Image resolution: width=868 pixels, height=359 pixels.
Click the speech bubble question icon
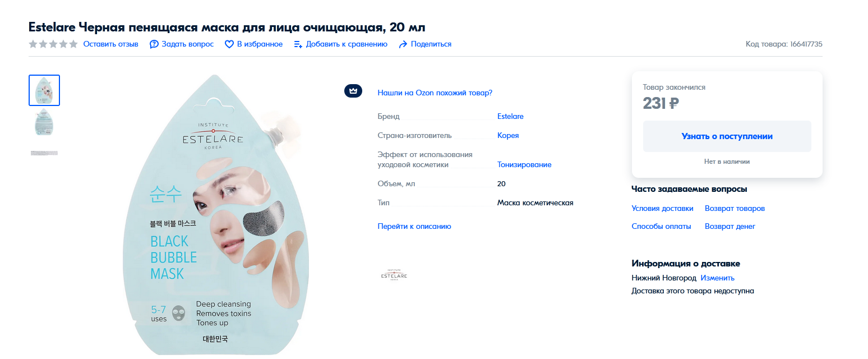(x=154, y=44)
